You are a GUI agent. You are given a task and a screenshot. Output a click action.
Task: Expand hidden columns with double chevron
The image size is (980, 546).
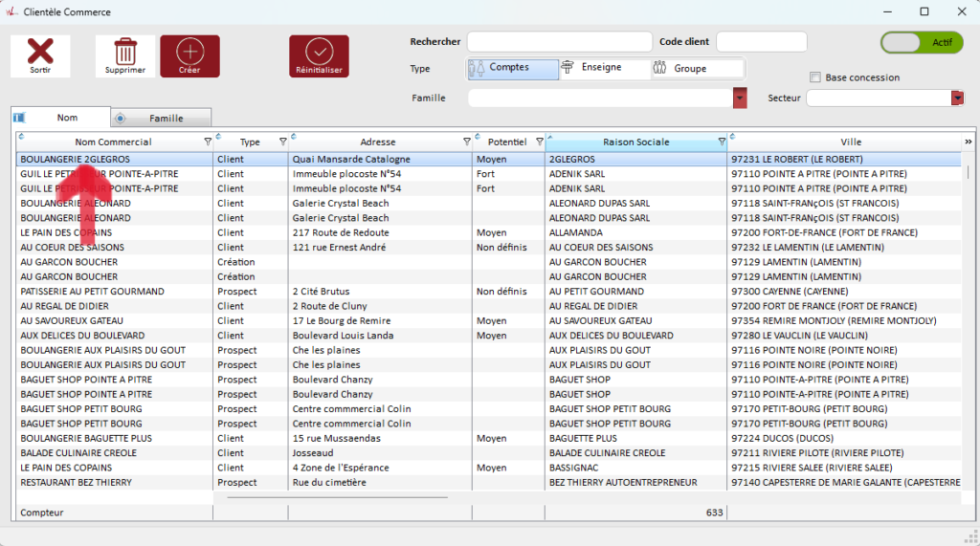point(968,142)
